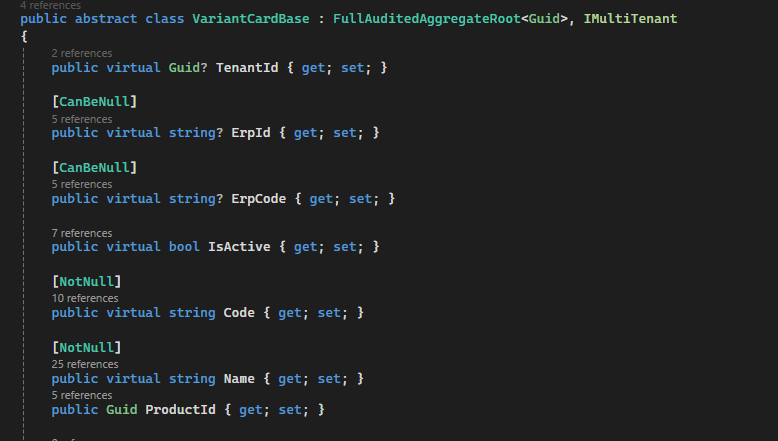Open the 5 references link above ErpCode

(x=82, y=184)
